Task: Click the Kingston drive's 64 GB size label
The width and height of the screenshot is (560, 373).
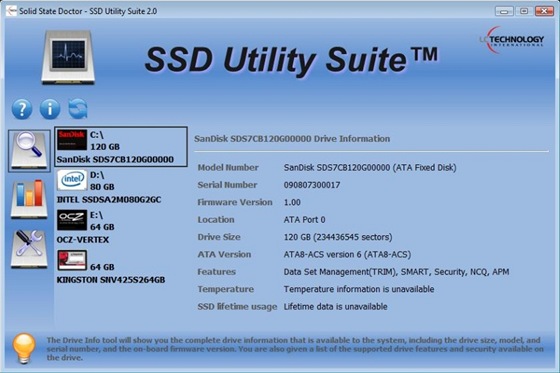Action: (102, 267)
